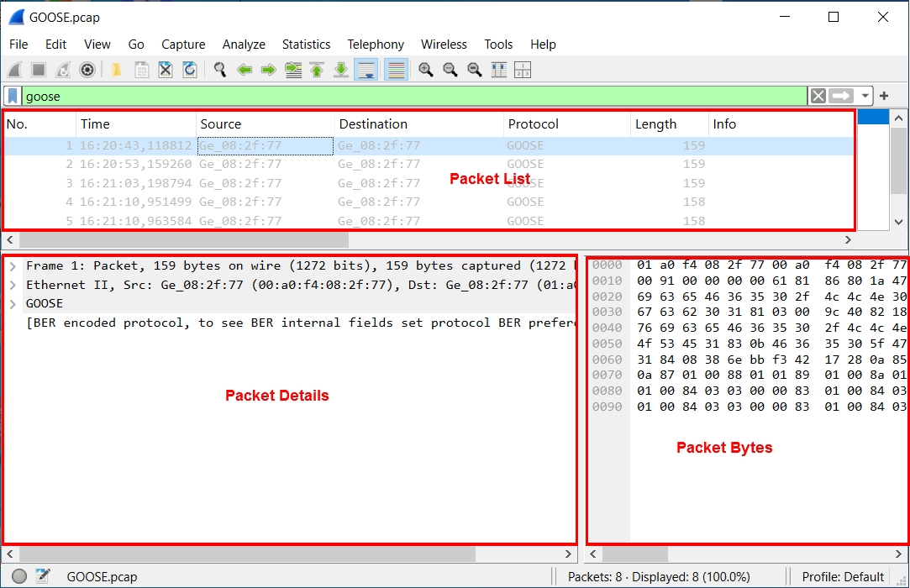Go to the last packet using green down arrow
The width and height of the screenshot is (910, 588).
click(x=341, y=70)
